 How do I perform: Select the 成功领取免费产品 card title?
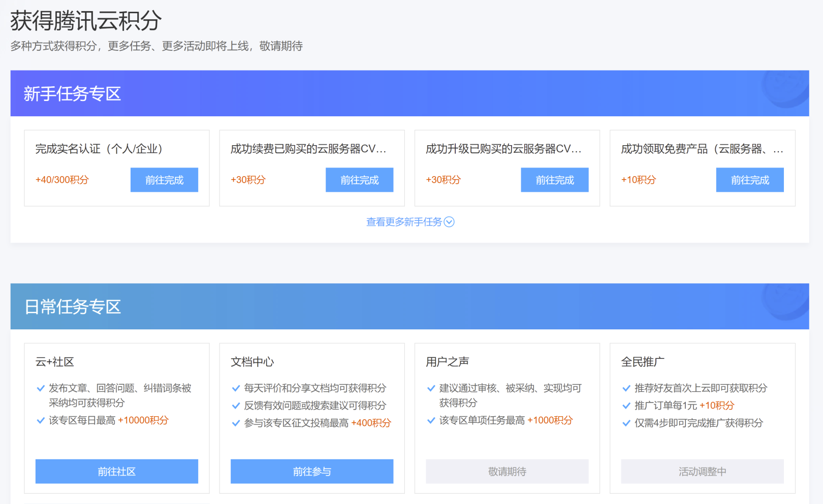point(702,149)
